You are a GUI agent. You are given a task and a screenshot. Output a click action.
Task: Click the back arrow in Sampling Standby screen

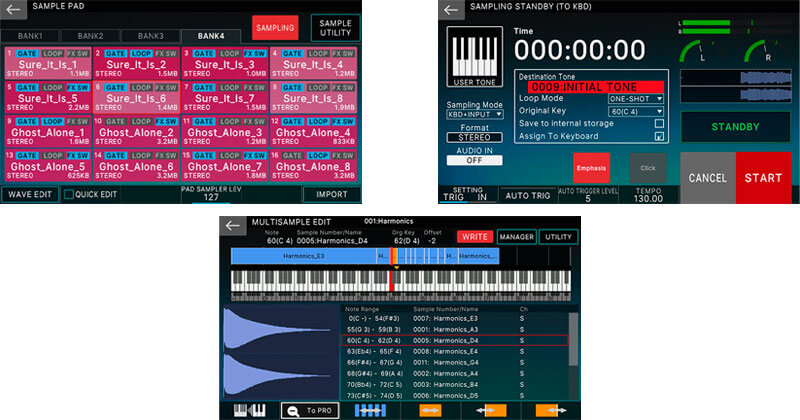coord(451,9)
